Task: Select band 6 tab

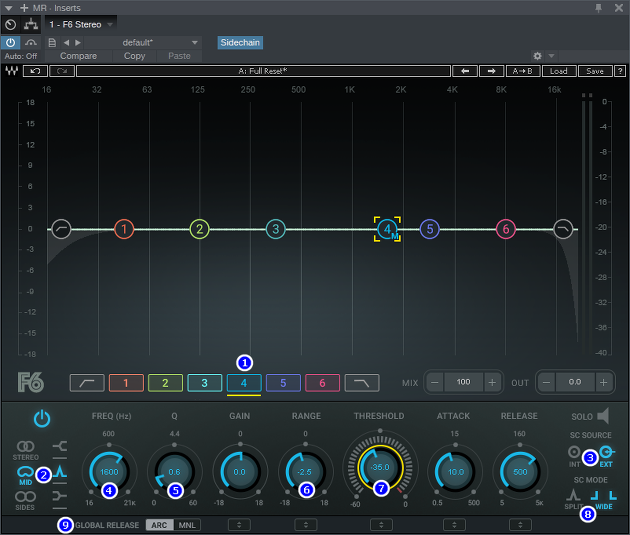Action: (x=322, y=383)
